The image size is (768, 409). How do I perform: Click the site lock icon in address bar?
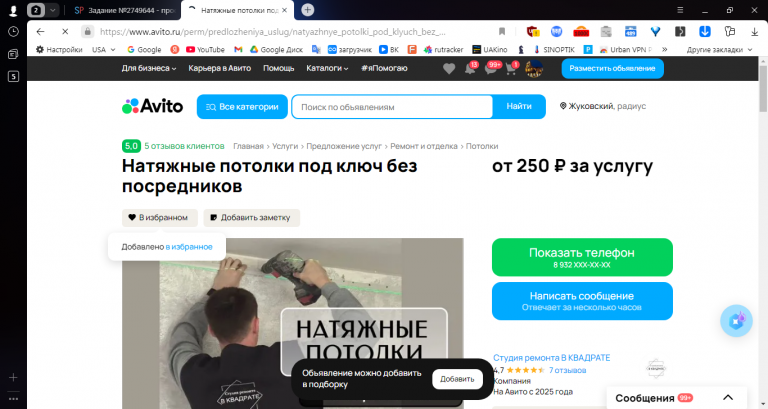(87, 32)
